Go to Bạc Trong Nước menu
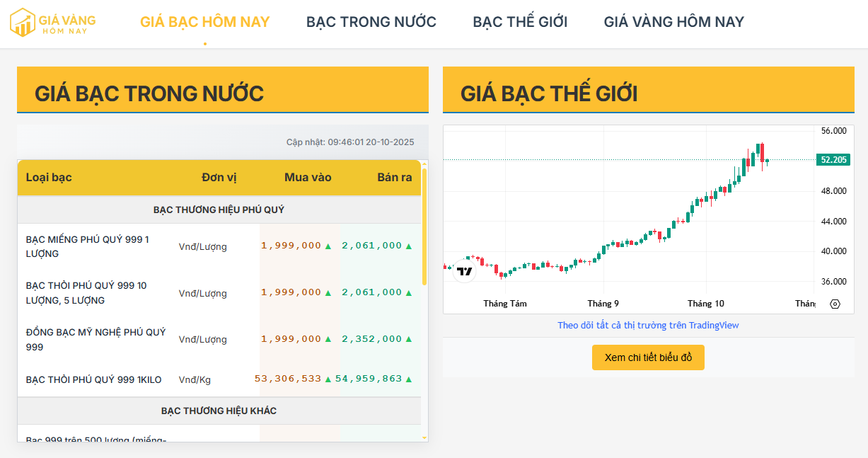Screen dimensions: 868x458 coord(371,22)
